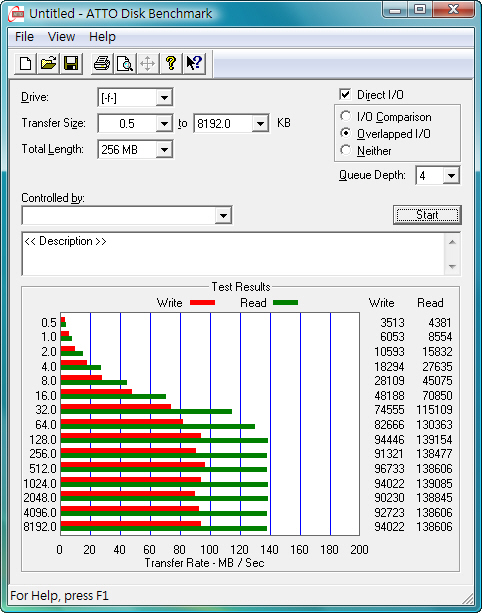Select the I/O Comparison radio button
This screenshot has height=613, width=482.
coord(346,116)
